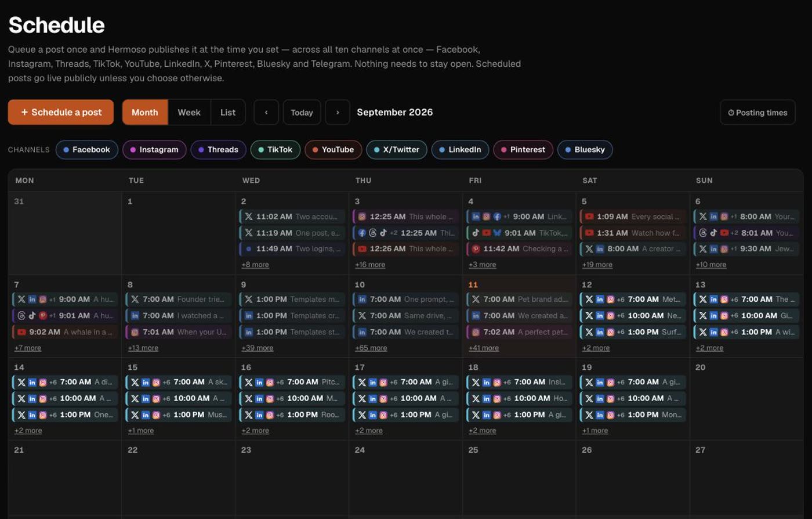Toggle the TikTok channel filter
The width and height of the screenshot is (812, 519).
coord(275,150)
